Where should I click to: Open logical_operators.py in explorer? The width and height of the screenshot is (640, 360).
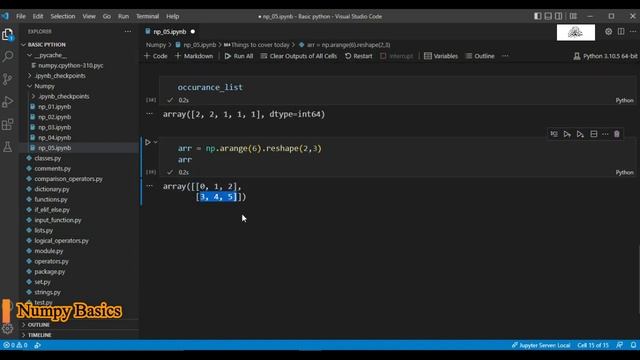tap(61, 240)
